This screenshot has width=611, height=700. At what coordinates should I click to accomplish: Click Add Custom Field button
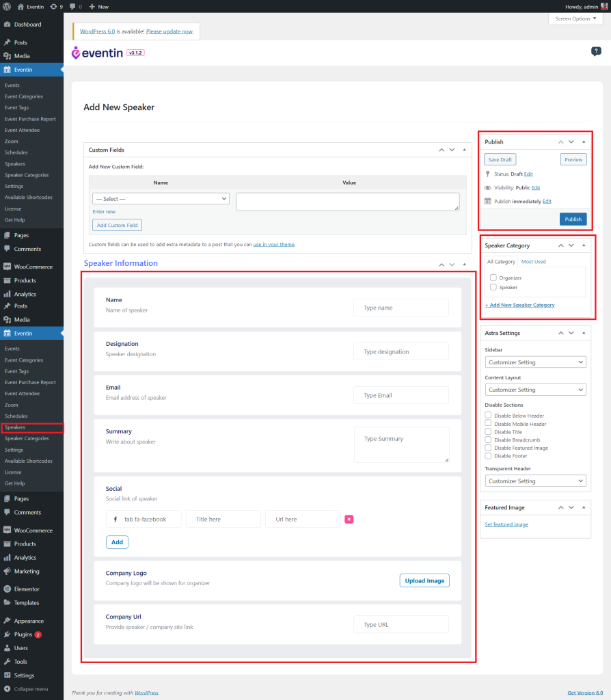(x=118, y=225)
